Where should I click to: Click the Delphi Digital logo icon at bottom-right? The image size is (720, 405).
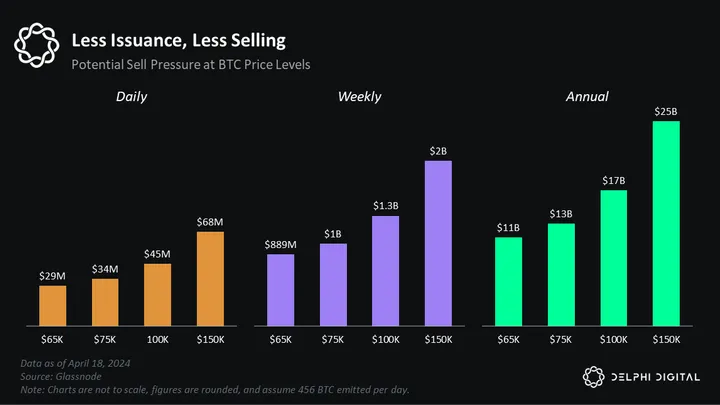[592, 376]
